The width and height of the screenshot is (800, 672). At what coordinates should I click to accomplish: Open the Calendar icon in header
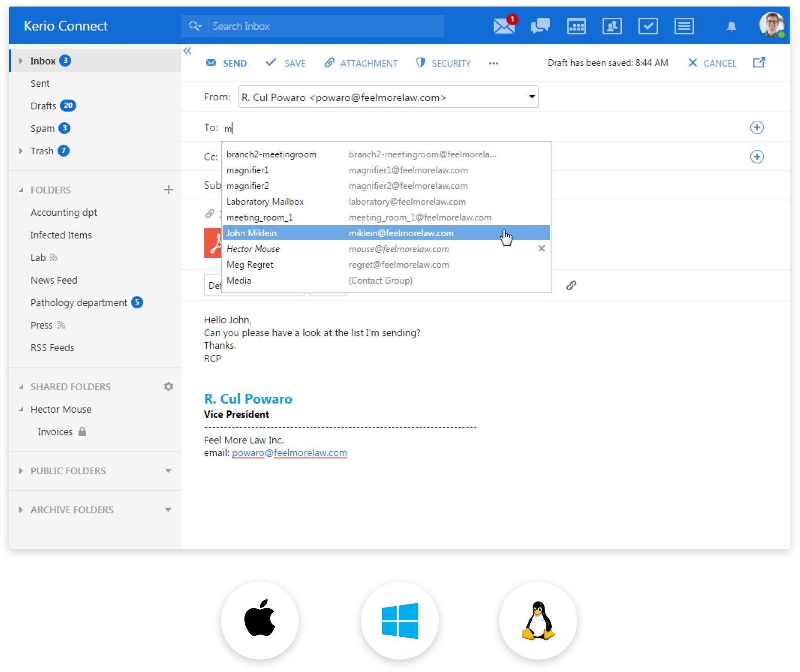(x=576, y=26)
